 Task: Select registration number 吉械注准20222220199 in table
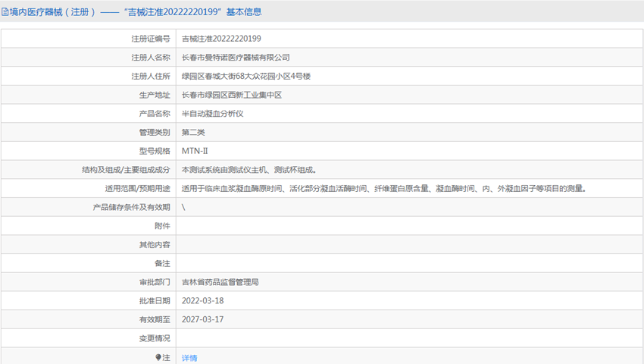pos(221,39)
